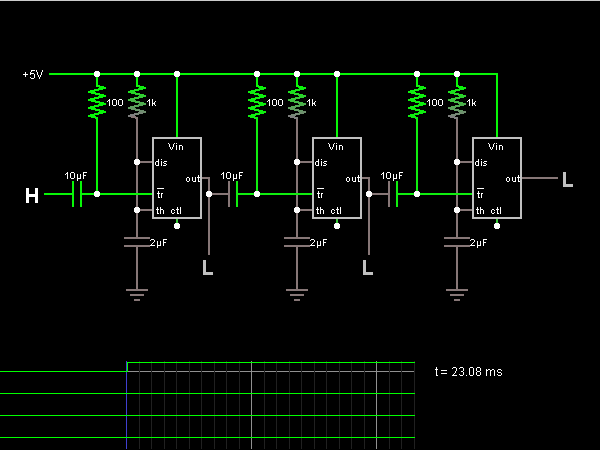600x450 pixels.
Task: Select the rightmost 555 timer chip
Action: coord(497,178)
